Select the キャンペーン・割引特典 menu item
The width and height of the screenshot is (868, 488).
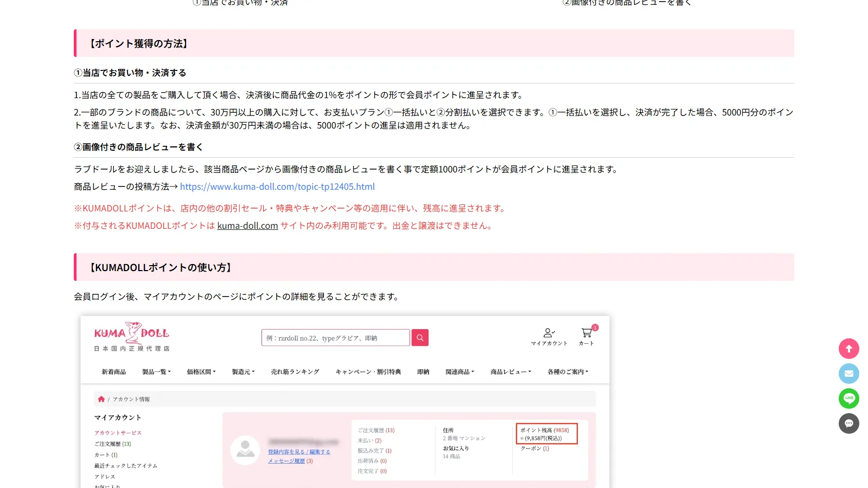pyautogui.click(x=368, y=371)
